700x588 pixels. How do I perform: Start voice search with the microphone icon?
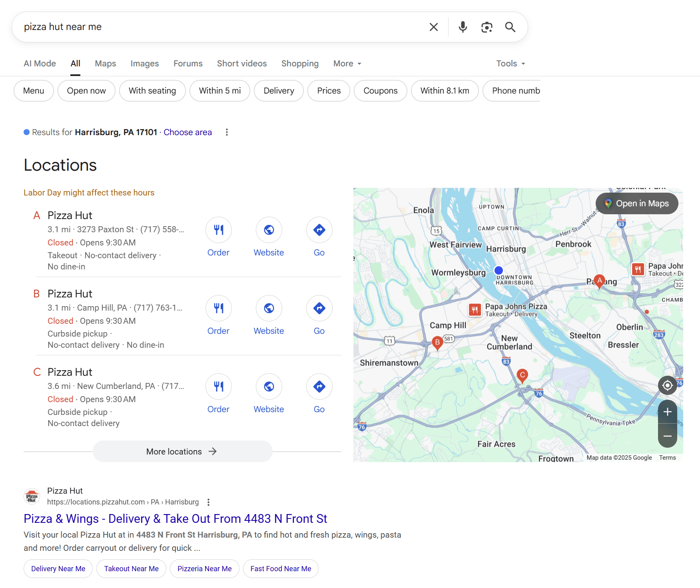[x=463, y=27]
